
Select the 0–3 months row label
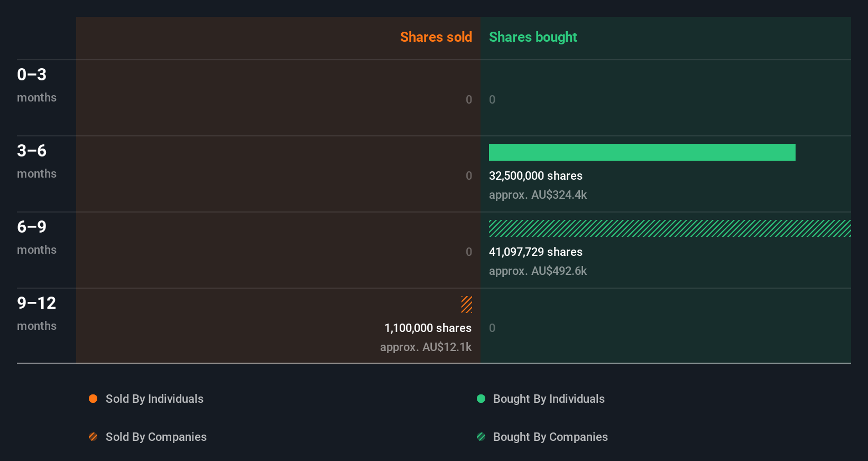coord(36,85)
